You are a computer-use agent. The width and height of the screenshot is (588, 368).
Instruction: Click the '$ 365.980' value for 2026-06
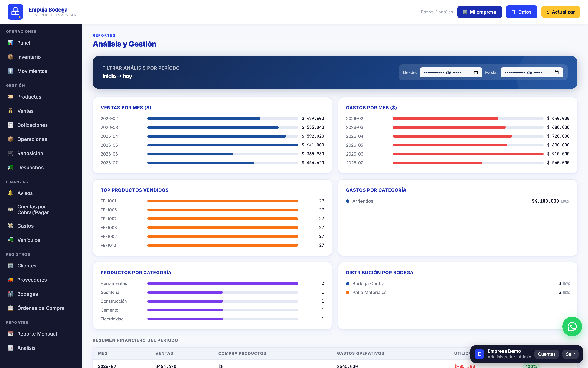click(x=313, y=154)
